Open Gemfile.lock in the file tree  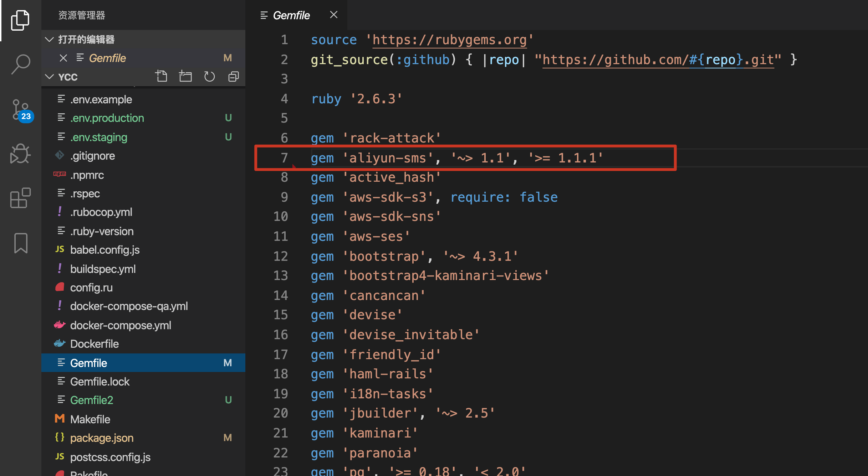click(x=100, y=382)
